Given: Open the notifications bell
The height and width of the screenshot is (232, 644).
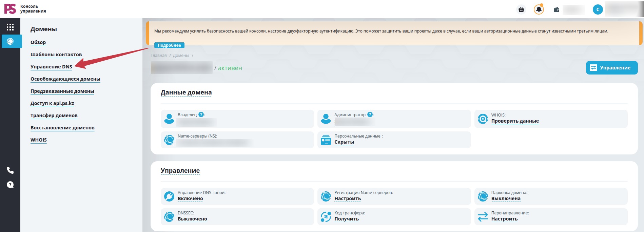Looking at the screenshot, I should (x=539, y=9).
